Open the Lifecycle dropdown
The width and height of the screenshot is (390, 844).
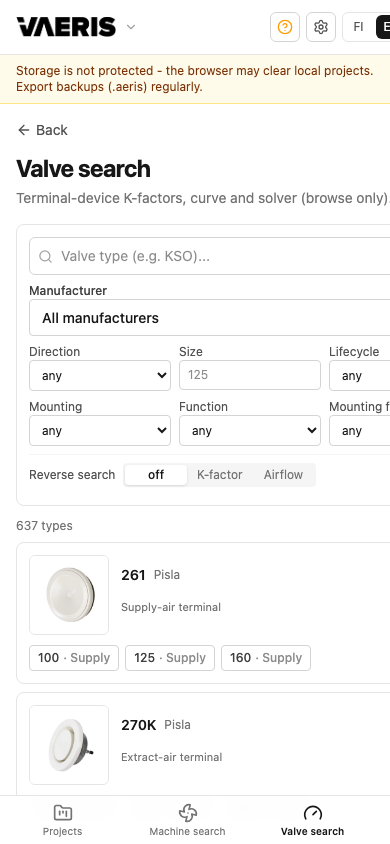point(359,376)
